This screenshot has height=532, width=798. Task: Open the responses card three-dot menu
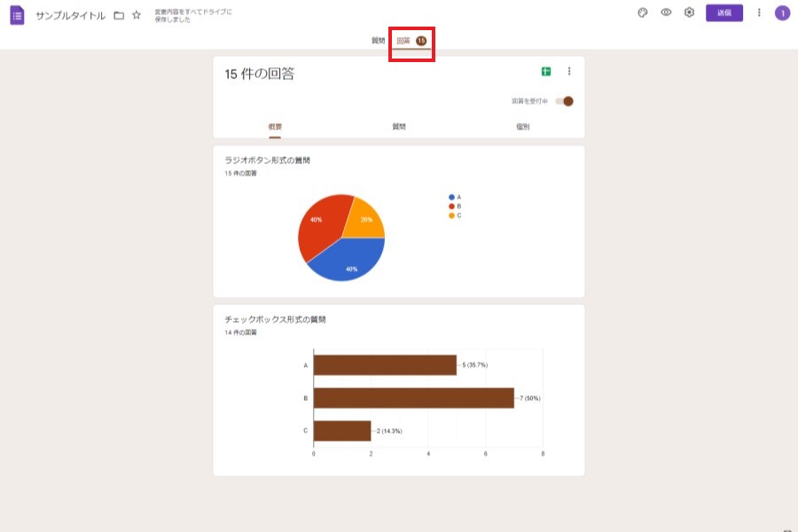569,72
